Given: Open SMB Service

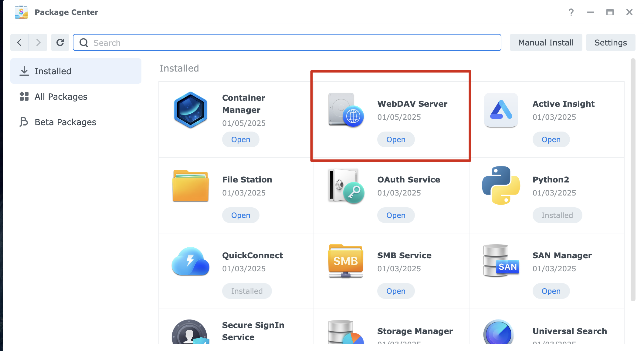Looking at the screenshot, I should pos(396,291).
